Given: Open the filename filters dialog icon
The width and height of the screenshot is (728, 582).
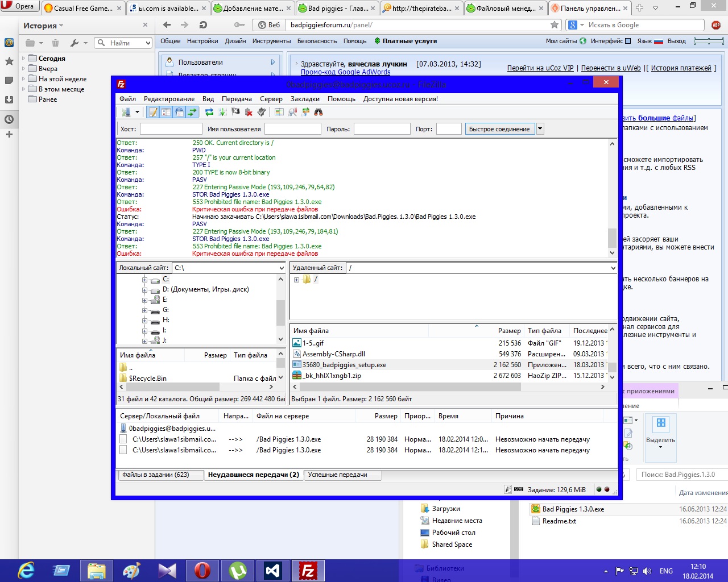Looking at the screenshot, I should click(279, 113).
